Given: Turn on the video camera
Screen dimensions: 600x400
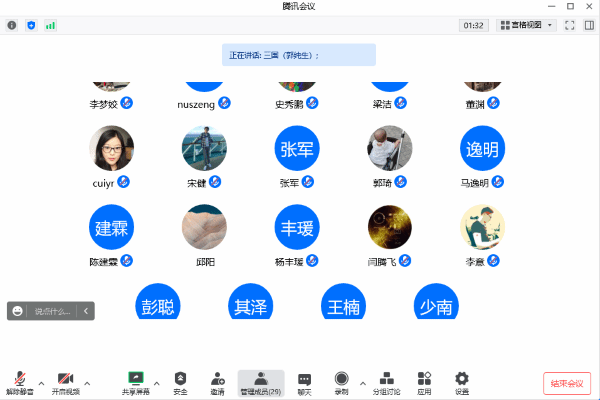Looking at the screenshot, I should [x=65, y=381].
